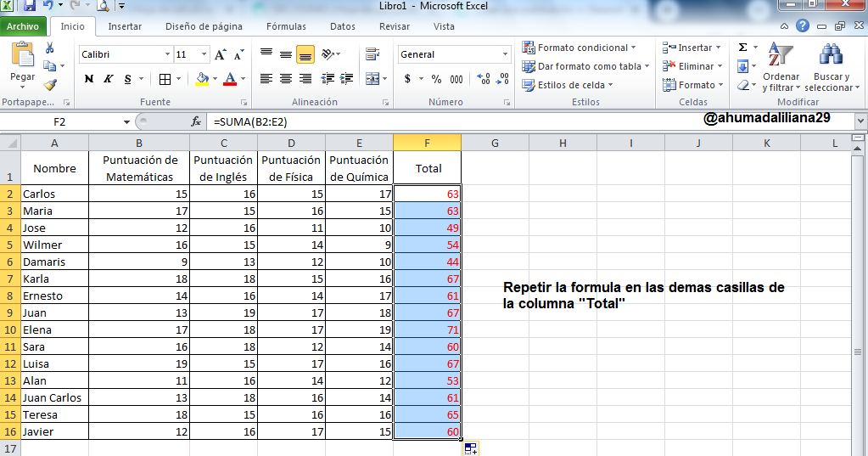Image resolution: width=868 pixels, height=456 pixels.
Task: Open fill color dropdown arrow
Action: (215, 79)
